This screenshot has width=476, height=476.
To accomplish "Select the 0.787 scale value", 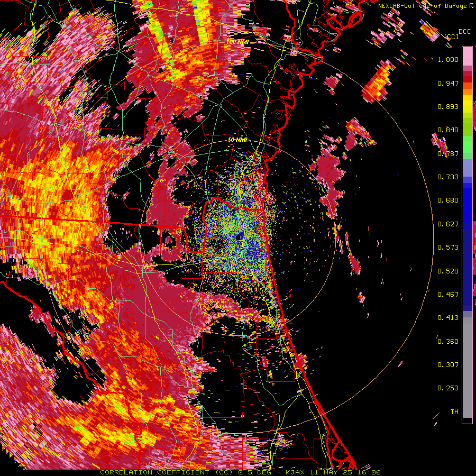I will 448,153.
